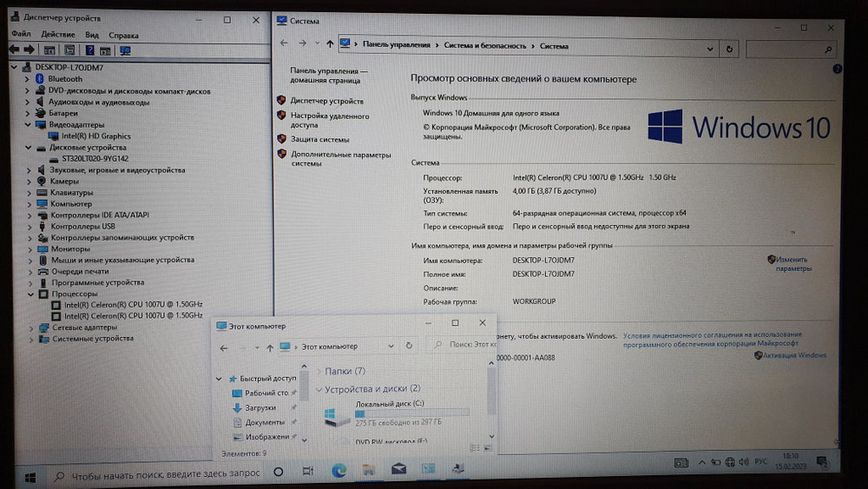The image size is (868, 489).
Task: Click the volume icon in system tray
Action: [744, 462]
